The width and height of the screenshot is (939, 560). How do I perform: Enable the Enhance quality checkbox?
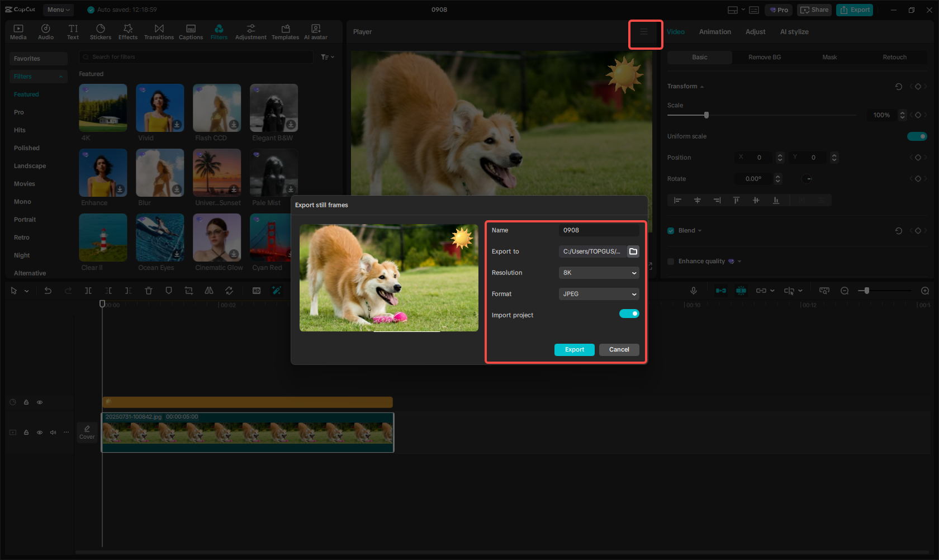pyautogui.click(x=671, y=261)
